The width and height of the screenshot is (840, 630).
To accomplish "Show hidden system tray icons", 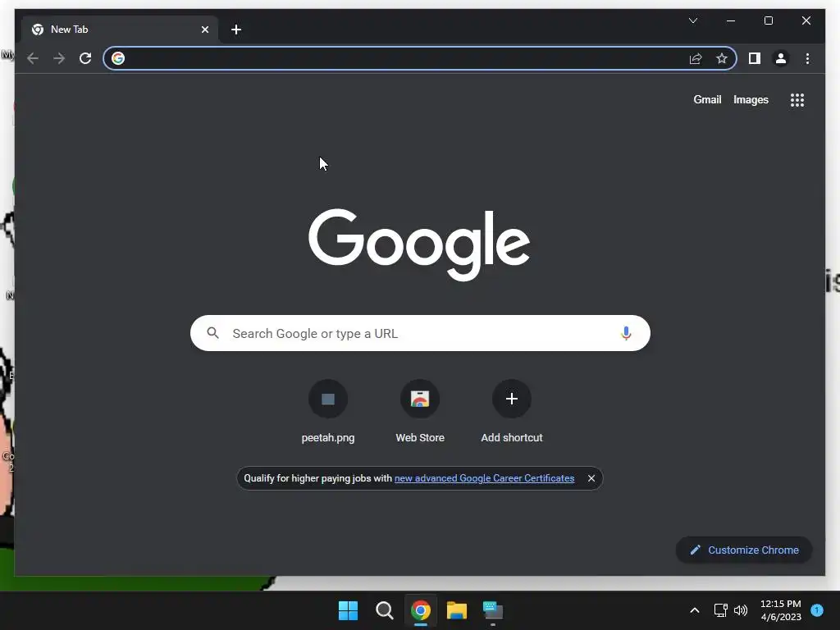I will (x=694, y=610).
